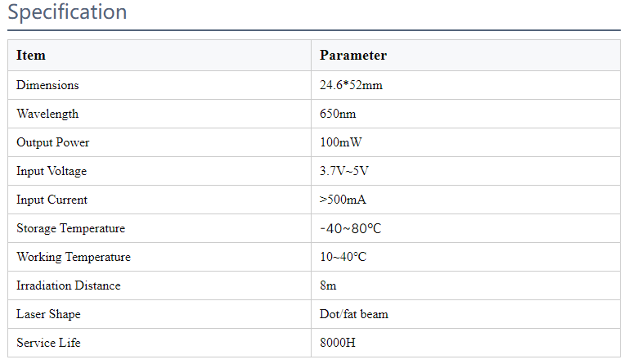
Task: Click the 8m irradiation distance value
Action: point(328,285)
